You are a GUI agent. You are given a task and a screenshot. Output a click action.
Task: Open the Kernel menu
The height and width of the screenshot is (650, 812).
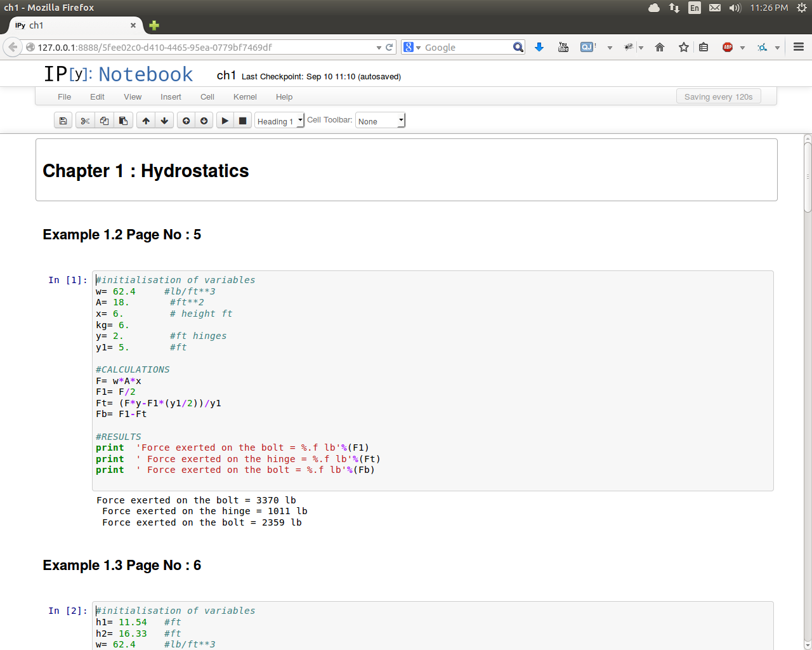[x=245, y=97]
